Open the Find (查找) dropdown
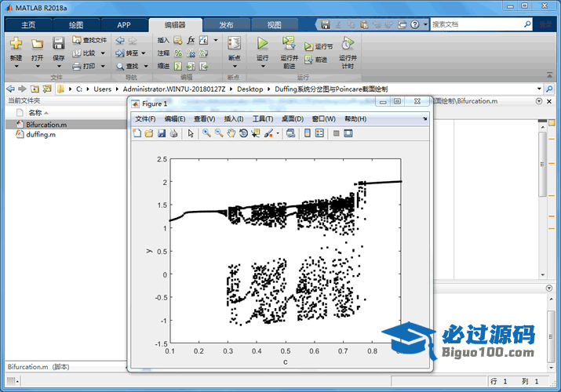The height and width of the screenshot is (392, 561). [146, 66]
